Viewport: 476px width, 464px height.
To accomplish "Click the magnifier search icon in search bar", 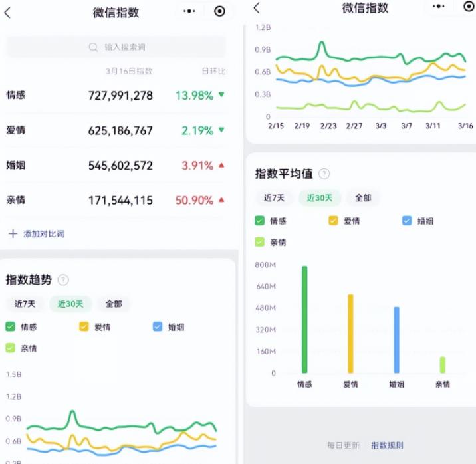I will point(94,47).
